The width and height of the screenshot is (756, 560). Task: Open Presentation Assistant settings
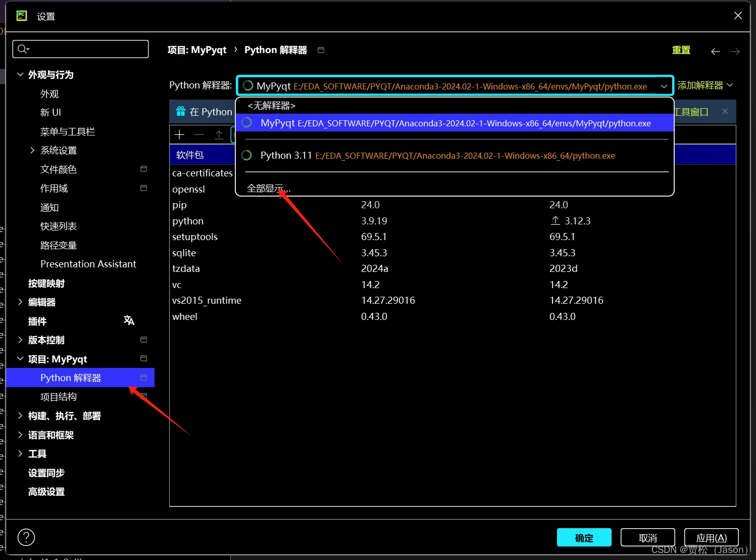(88, 264)
